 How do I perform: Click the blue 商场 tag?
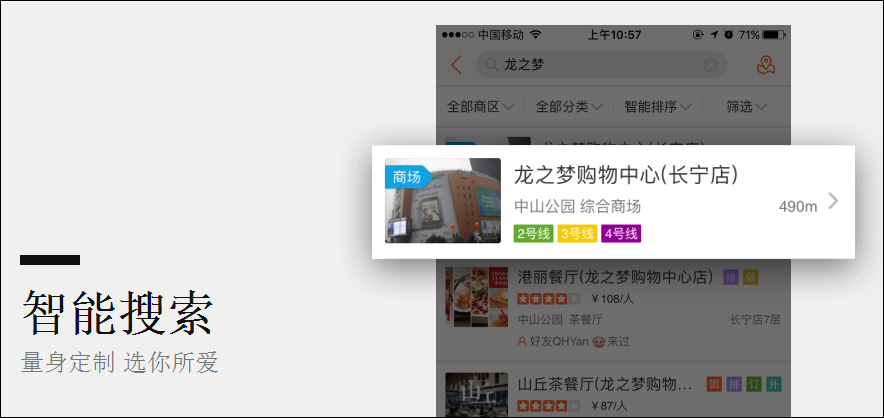[408, 178]
